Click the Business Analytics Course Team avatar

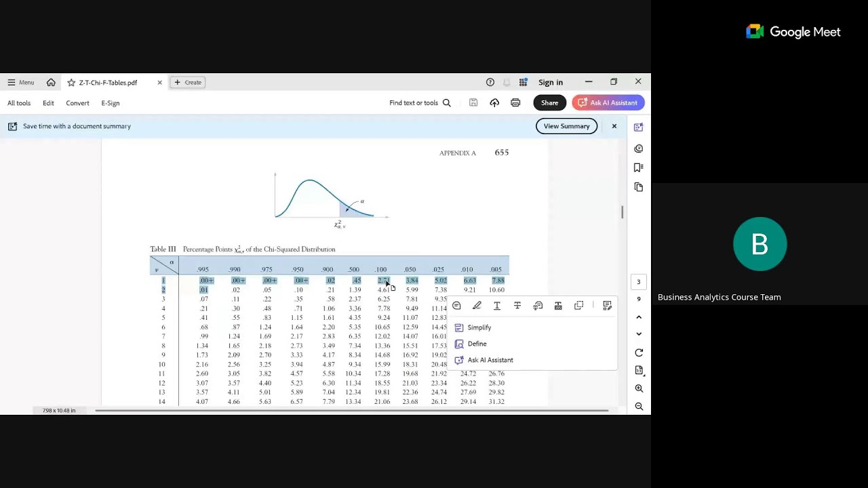[x=759, y=244]
